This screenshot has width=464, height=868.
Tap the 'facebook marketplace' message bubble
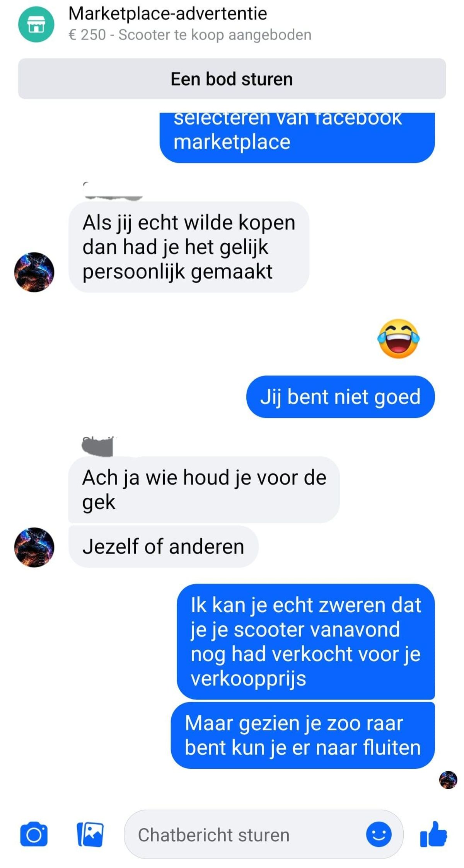(x=297, y=138)
